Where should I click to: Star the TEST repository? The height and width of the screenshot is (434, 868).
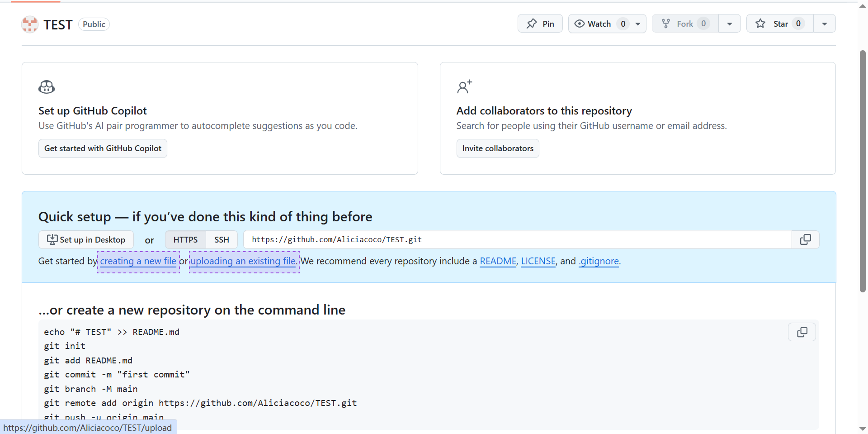[780, 24]
